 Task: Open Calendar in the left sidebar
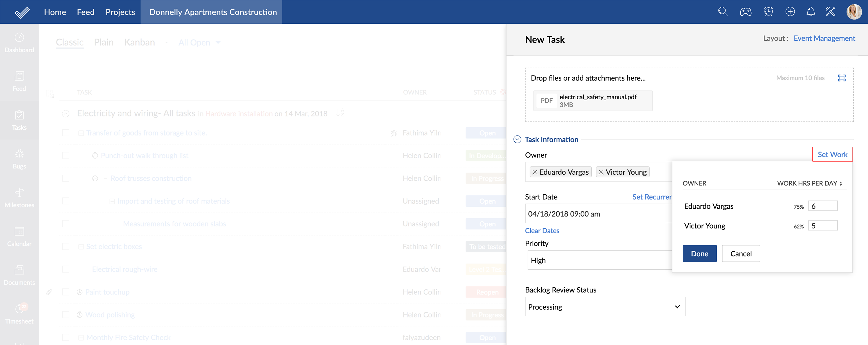pos(19,236)
